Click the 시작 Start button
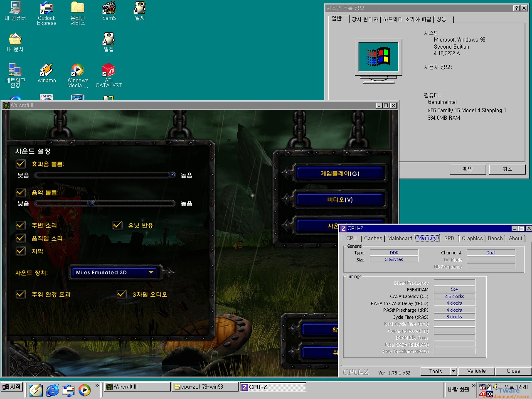The height and width of the screenshot is (399, 532). tap(12, 387)
